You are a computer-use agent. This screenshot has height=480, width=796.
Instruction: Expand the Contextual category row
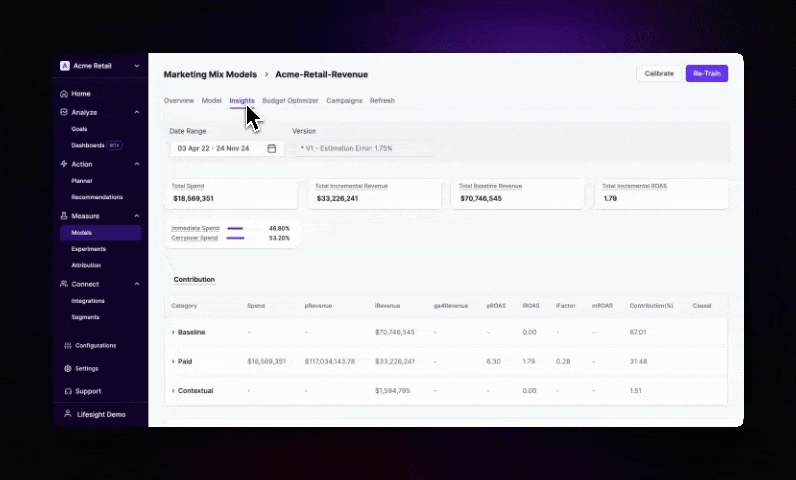pos(173,391)
